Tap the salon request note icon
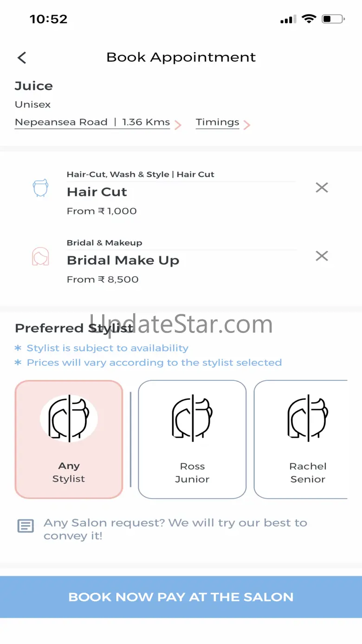 click(x=26, y=526)
